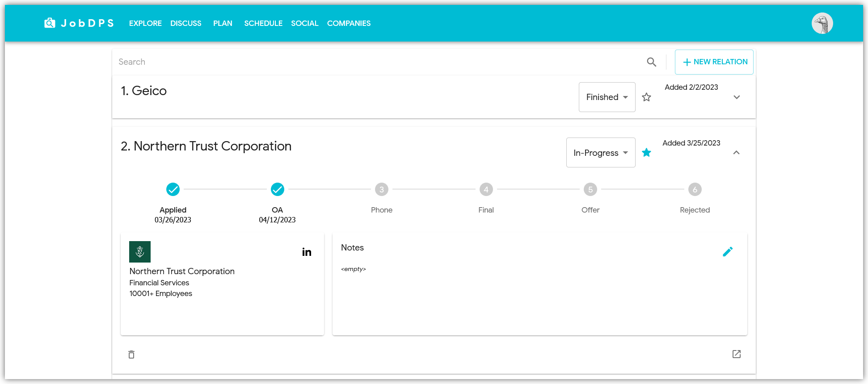The image size is (868, 384).
Task: Click the '10001+ Employees' text
Action: click(161, 293)
